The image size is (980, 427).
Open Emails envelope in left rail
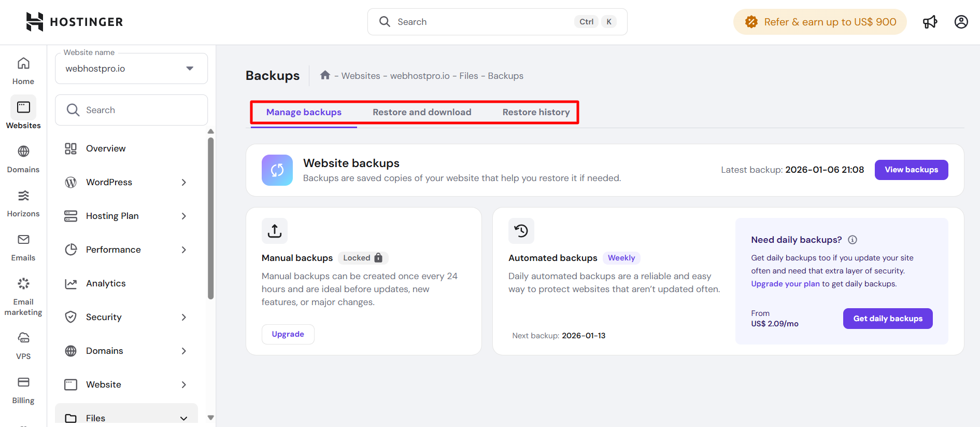23,247
